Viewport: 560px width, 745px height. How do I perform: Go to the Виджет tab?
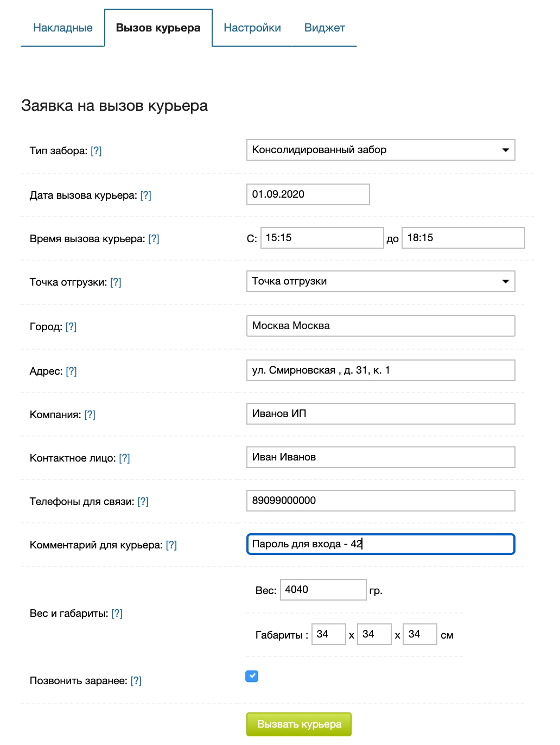[x=324, y=28]
